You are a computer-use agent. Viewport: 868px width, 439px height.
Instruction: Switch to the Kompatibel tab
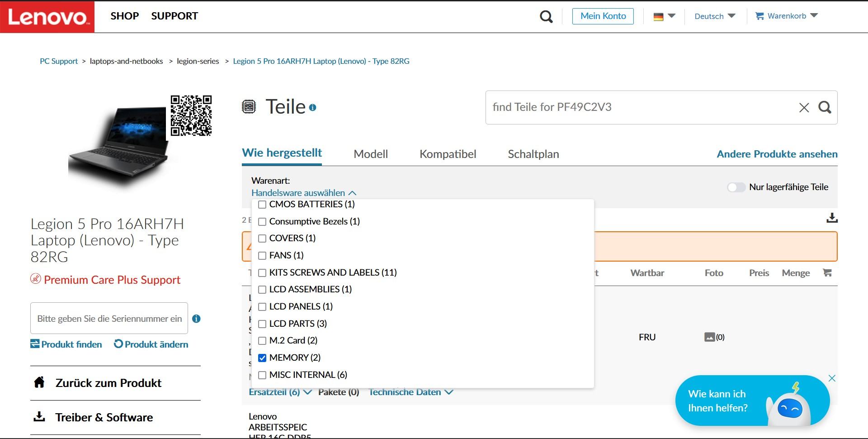click(448, 154)
